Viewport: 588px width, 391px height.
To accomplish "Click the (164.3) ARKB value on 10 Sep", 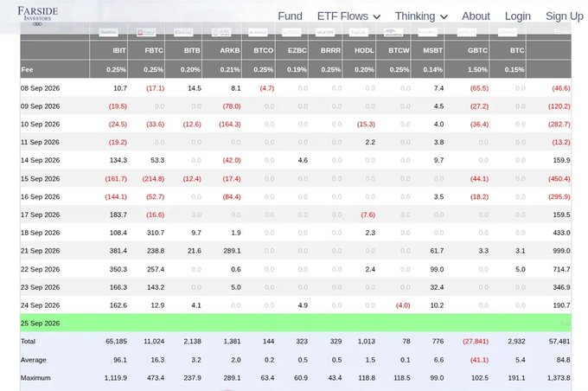I will [229, 125].
